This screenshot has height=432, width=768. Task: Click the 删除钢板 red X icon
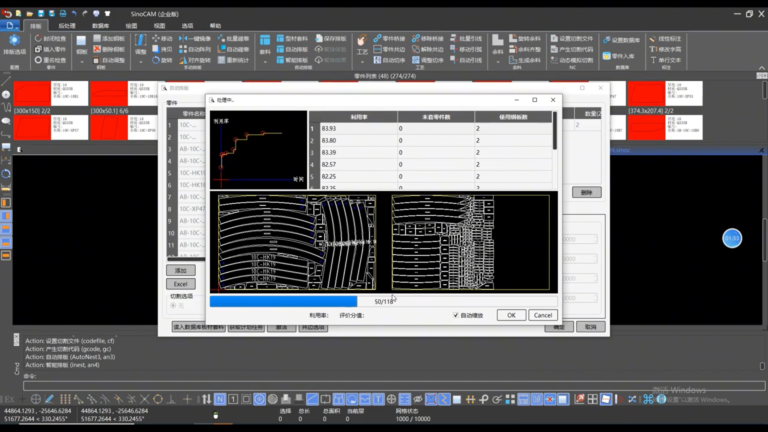click(97, 49)
